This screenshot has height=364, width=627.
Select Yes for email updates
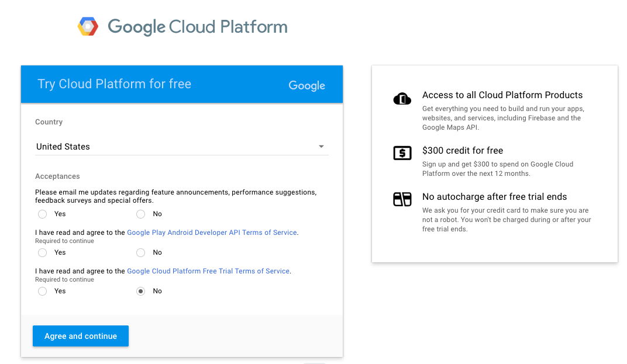(42, 214)
